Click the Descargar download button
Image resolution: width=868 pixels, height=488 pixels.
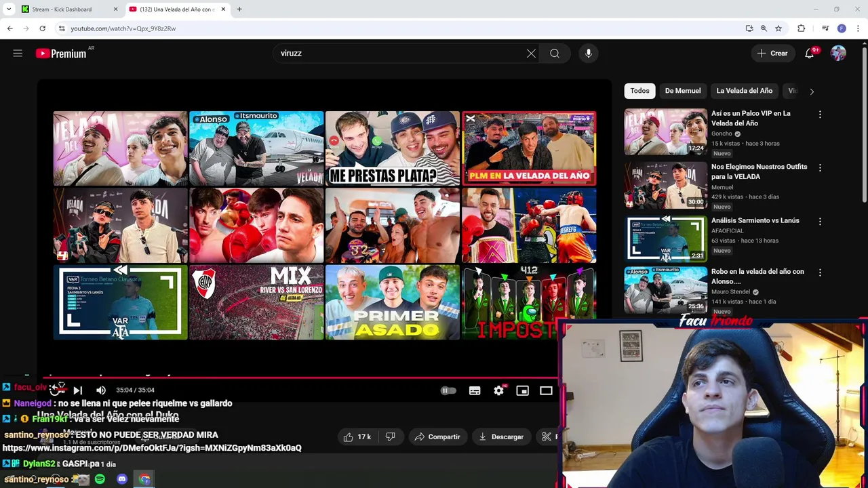pyautogui.click(x=501, y=437)
